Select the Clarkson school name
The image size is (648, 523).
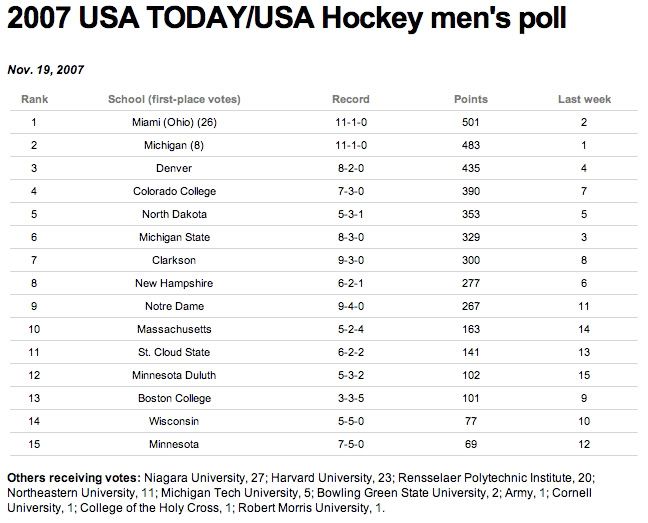174,260
